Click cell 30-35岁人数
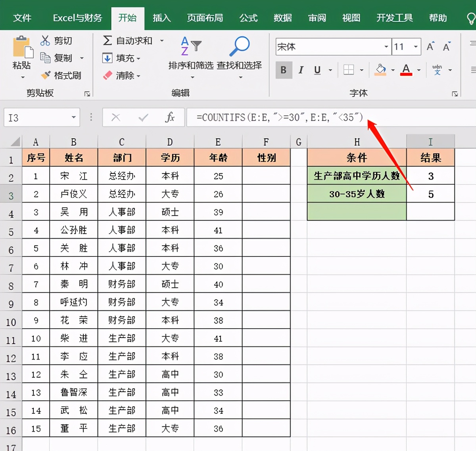 point(357,194)
